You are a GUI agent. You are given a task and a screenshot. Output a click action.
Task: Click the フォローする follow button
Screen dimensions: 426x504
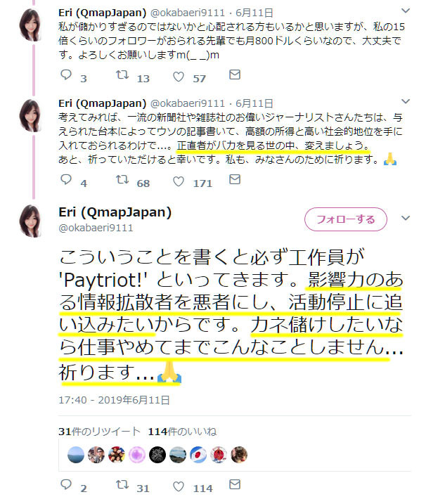pyautogui.click(x=346, y=219)
